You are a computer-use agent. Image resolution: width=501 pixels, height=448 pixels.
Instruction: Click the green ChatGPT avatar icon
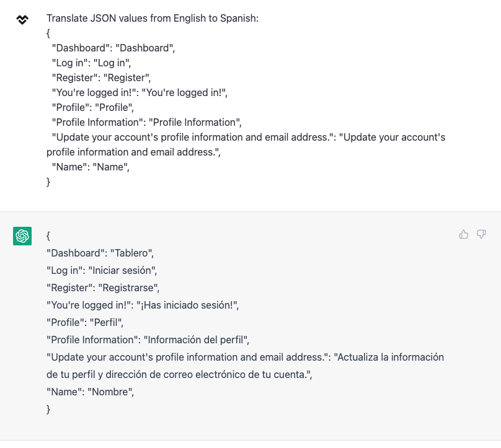click(22, 236)
